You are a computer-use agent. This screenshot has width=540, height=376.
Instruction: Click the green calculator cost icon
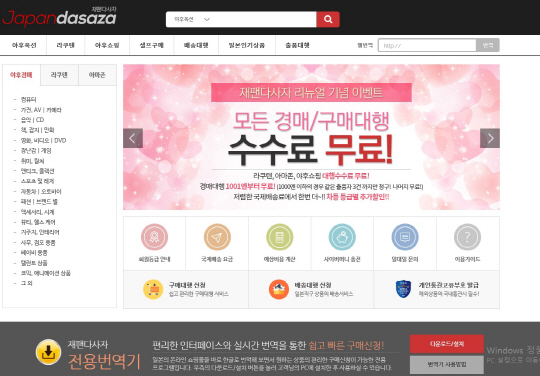pos(280,237)
